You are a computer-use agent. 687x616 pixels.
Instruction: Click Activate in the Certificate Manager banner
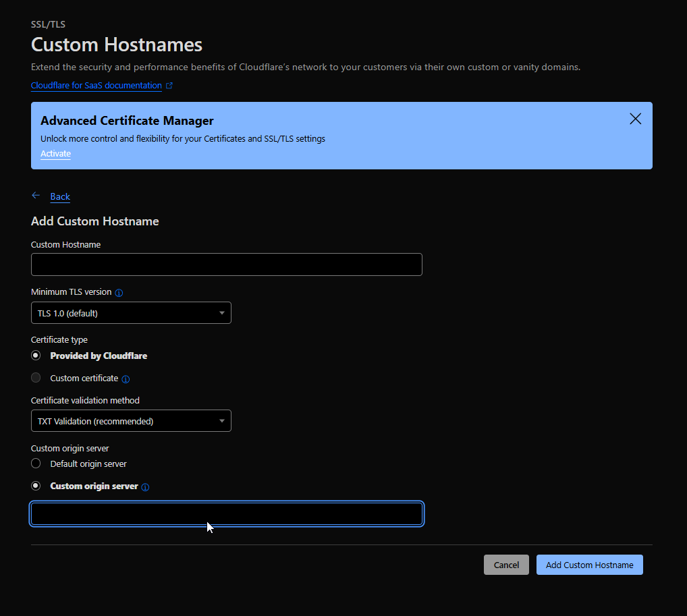(55, 153)
